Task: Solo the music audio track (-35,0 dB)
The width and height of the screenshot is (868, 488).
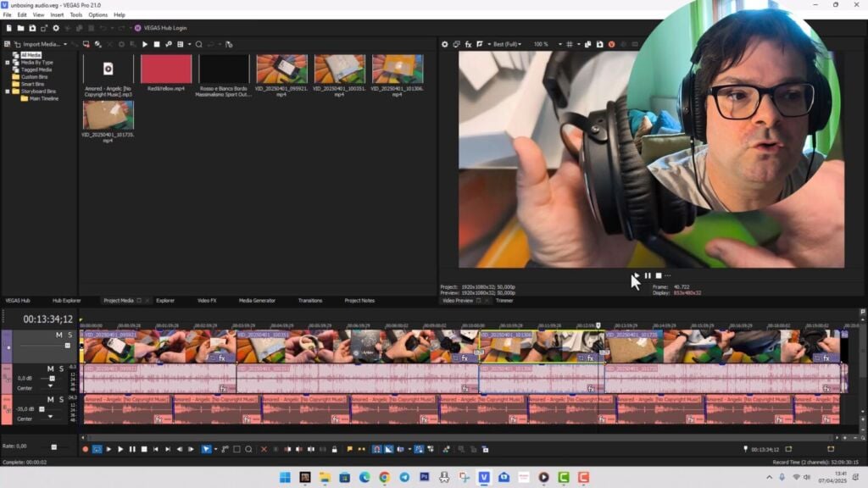Action: pos(61,400)
